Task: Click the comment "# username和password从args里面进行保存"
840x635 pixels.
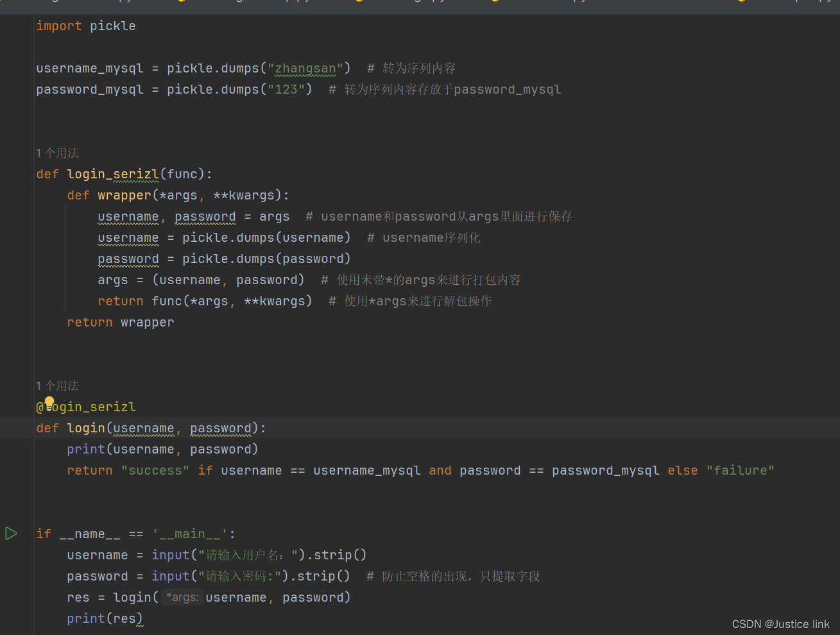Action: click(x=439, y=216)
